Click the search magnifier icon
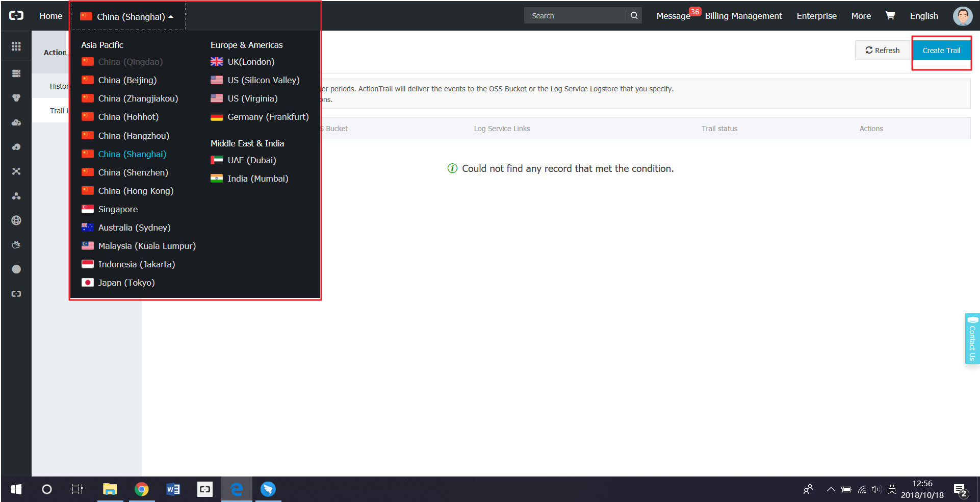 pyautogui.click(x=634, y=16)
